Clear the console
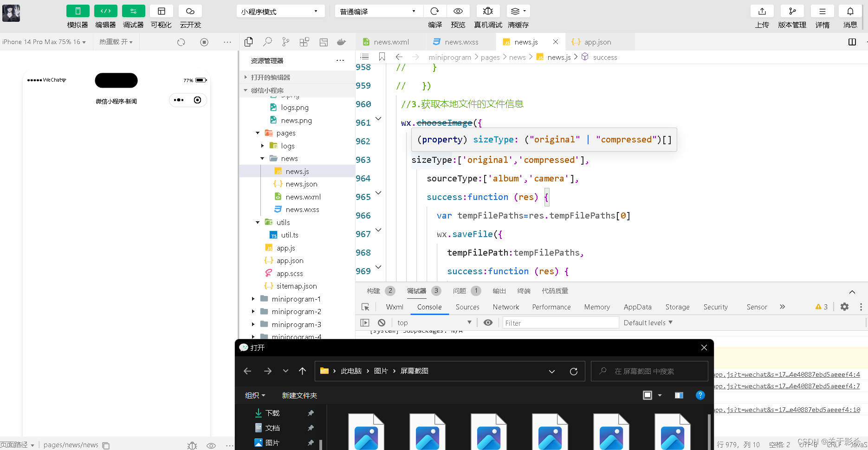Viewport: 868px width, 450px height. [382, 323]
